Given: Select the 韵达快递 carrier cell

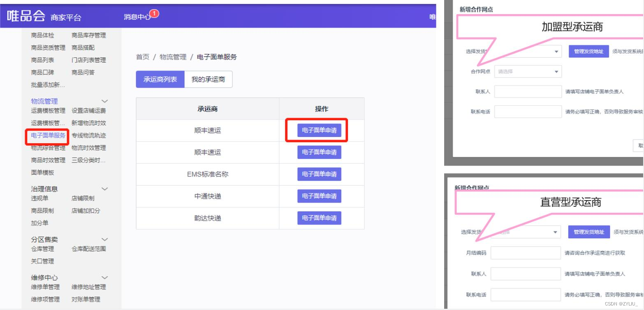Looking at the screenshot, I should click(x=208, y=218).
